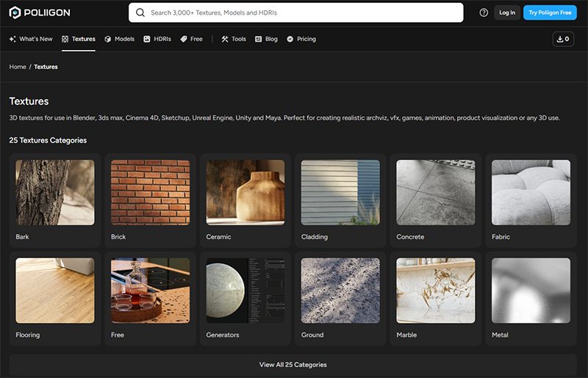The height and width of the screenshot is (378, 588).
Task: Open the Textures tab
Action: pos(79,39)
